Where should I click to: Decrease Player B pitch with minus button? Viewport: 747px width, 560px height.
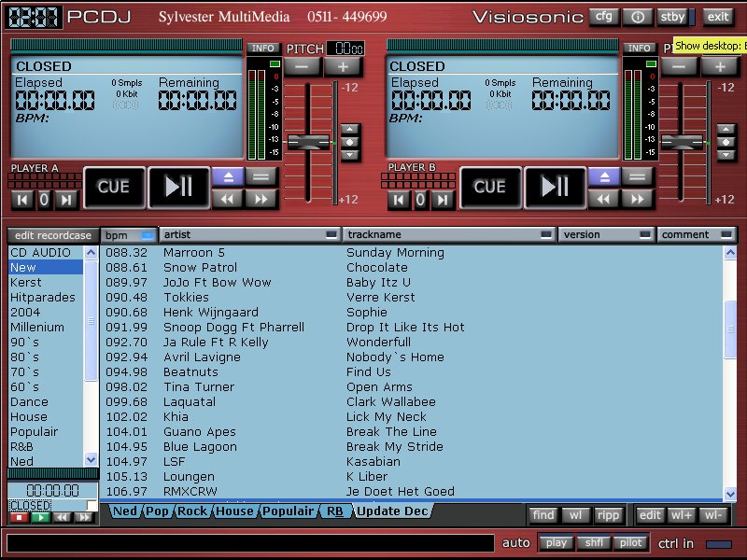coord(679,67)
